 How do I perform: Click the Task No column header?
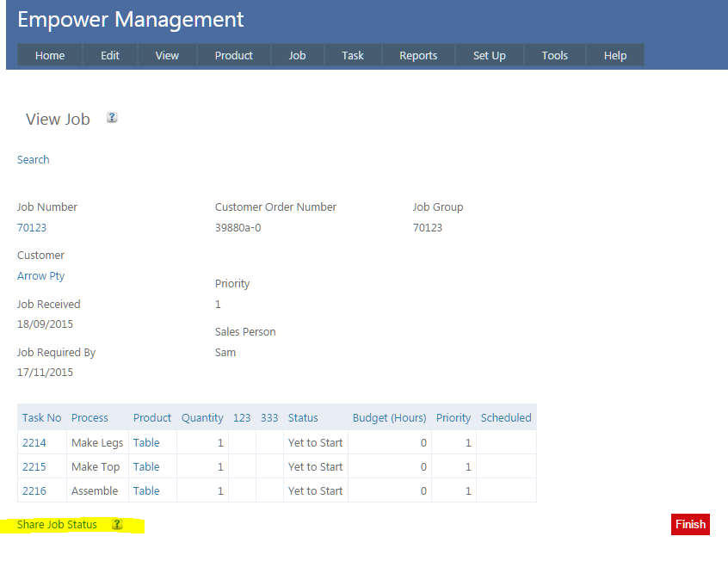point(42,417)
